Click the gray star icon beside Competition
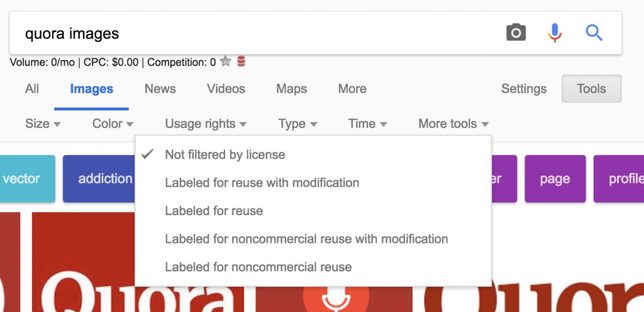The height and width of the screenshot is (312, 644). (226, 62)
